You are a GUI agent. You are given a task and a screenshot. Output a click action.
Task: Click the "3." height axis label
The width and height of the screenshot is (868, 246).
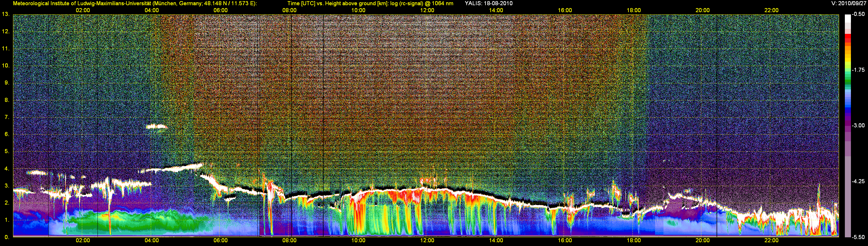click(7, 186)
